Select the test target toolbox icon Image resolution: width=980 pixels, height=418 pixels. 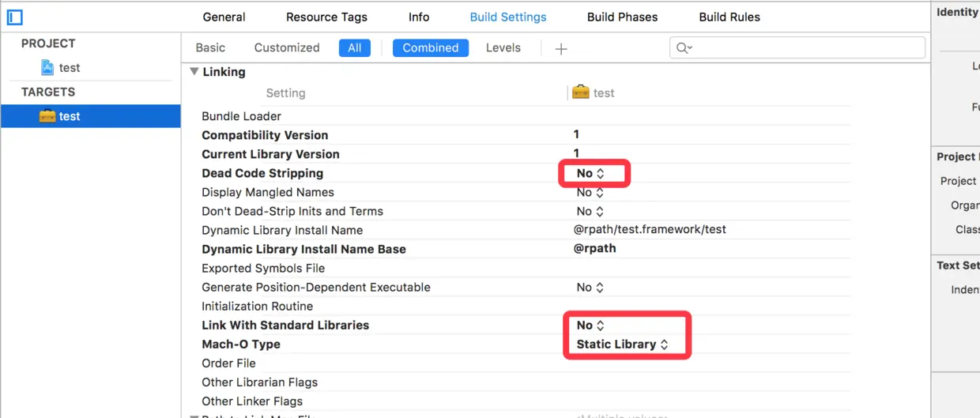point(47,116)
